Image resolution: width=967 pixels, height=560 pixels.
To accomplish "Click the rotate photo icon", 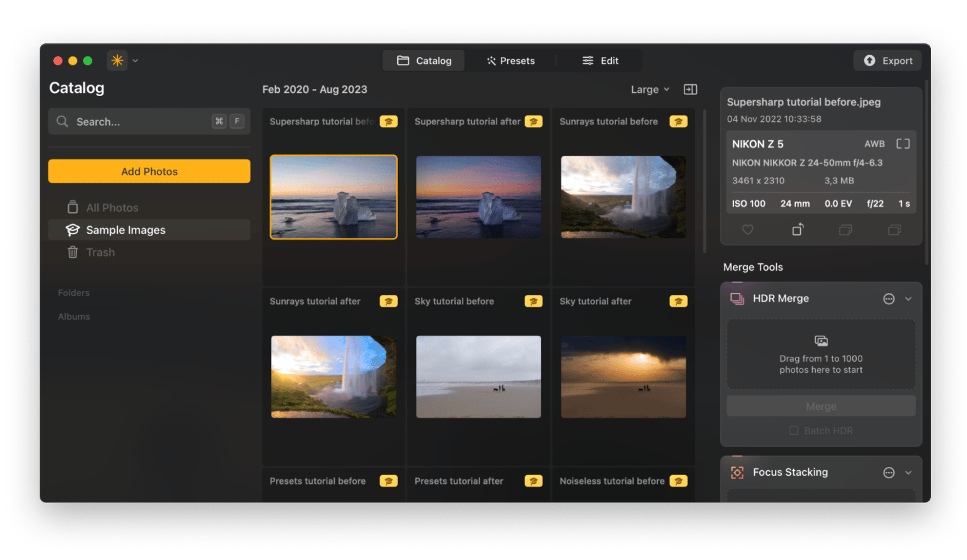I will click(x=797, y=230).
